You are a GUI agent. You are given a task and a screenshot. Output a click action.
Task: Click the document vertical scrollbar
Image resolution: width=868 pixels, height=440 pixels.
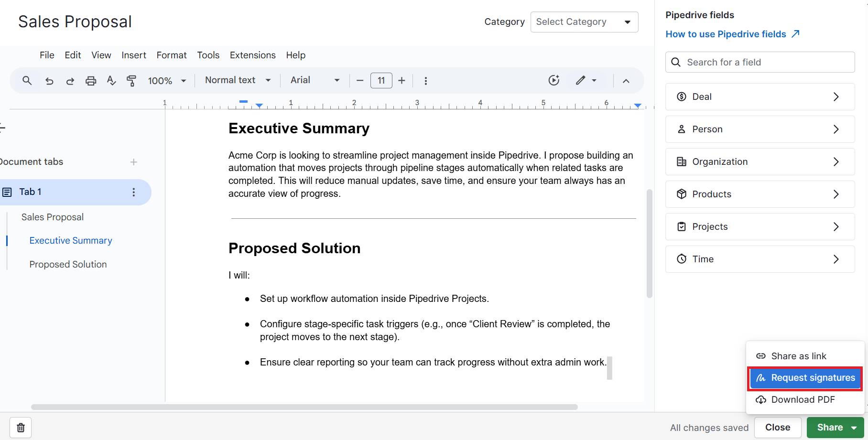click(649, 244)
